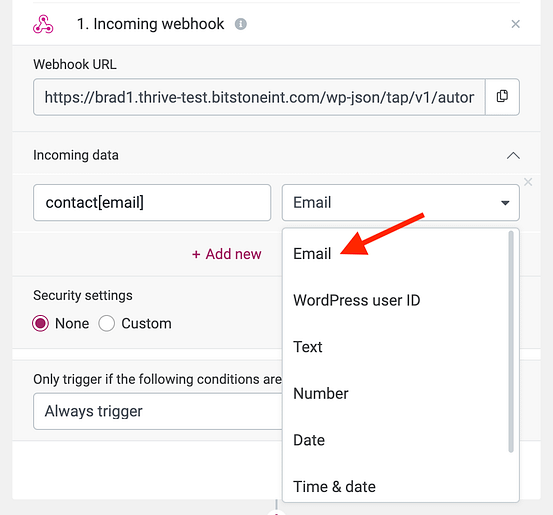The width and height of the screenshot is (553, 515).
Task: Click the pink webhook trigger icon
Action: (43, 24)
